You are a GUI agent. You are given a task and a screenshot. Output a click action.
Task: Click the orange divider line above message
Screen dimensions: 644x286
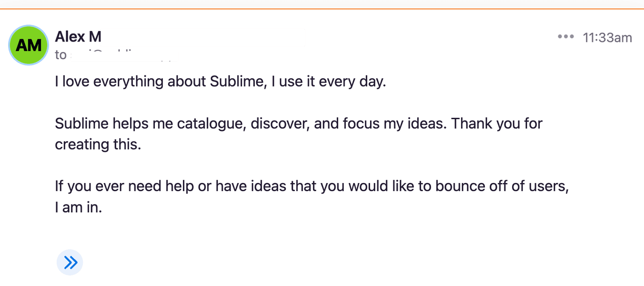pyautogui.click(x=322, y=9)
